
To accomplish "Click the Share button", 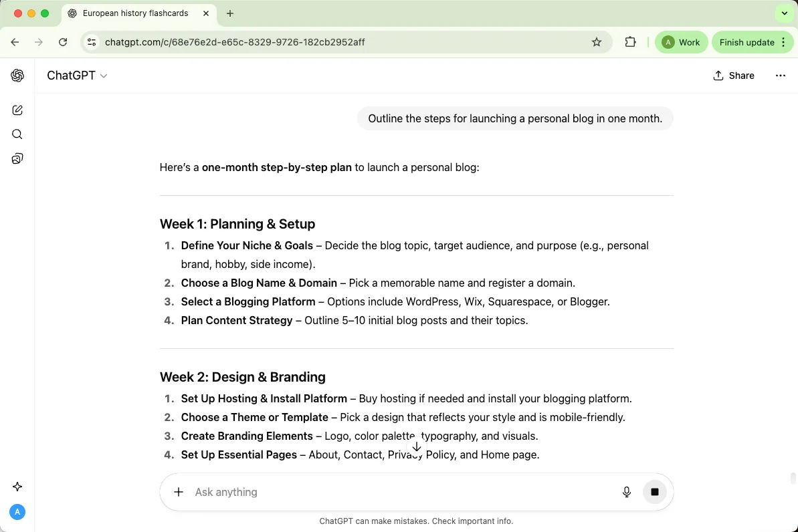I will [x=734, y=76].
